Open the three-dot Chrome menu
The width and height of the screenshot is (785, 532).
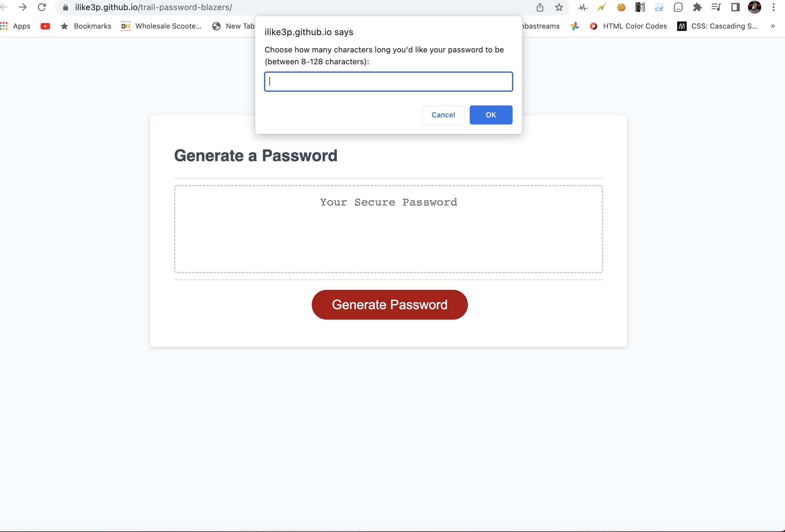[773, 7]
